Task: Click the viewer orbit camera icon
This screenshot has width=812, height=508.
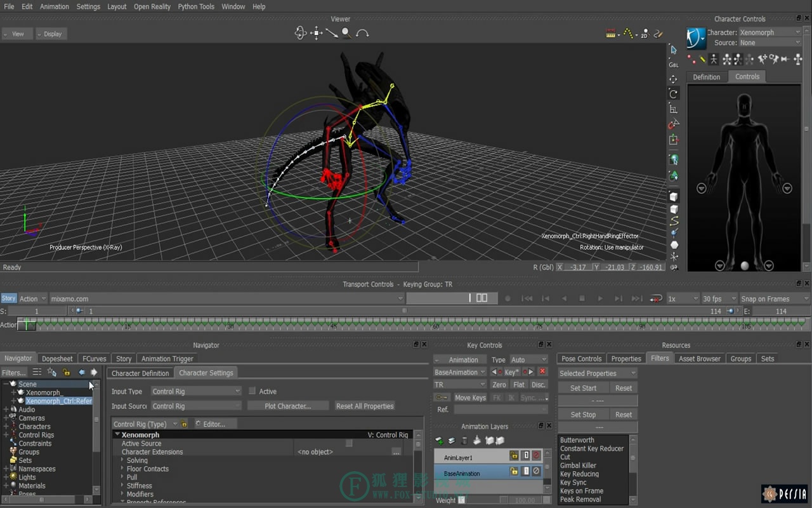Action: point(301,33)
